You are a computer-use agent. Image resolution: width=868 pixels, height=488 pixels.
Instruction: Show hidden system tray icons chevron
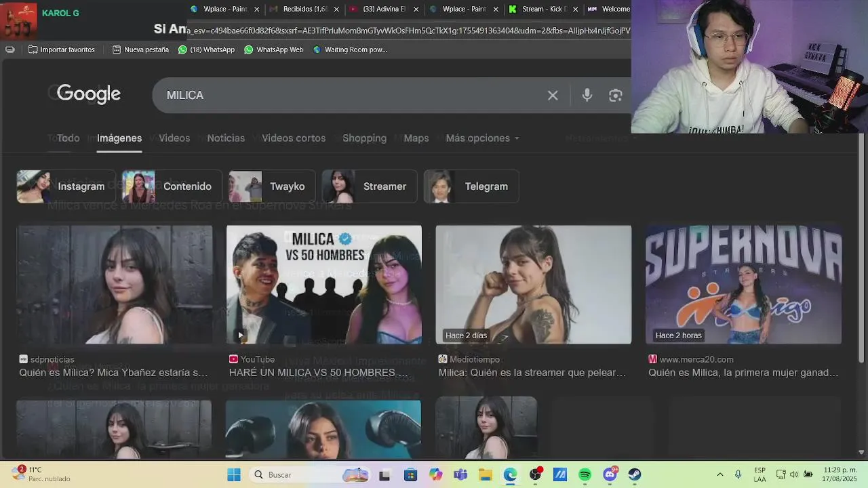719,474
